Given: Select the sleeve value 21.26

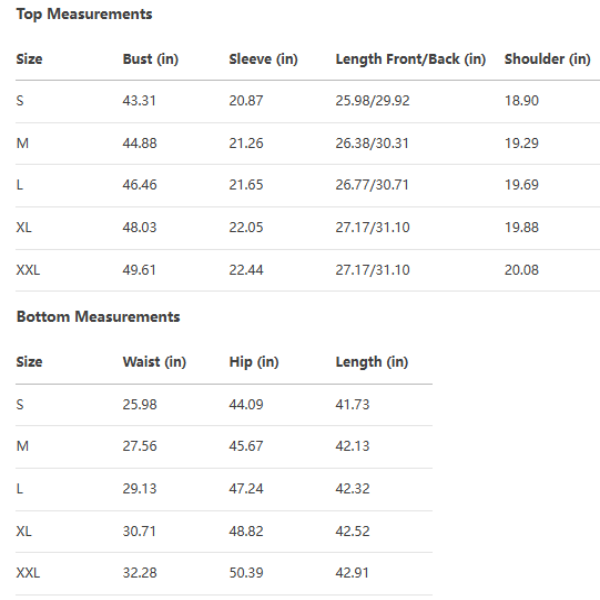Looking at the screenshot, I should coord(246,143).
